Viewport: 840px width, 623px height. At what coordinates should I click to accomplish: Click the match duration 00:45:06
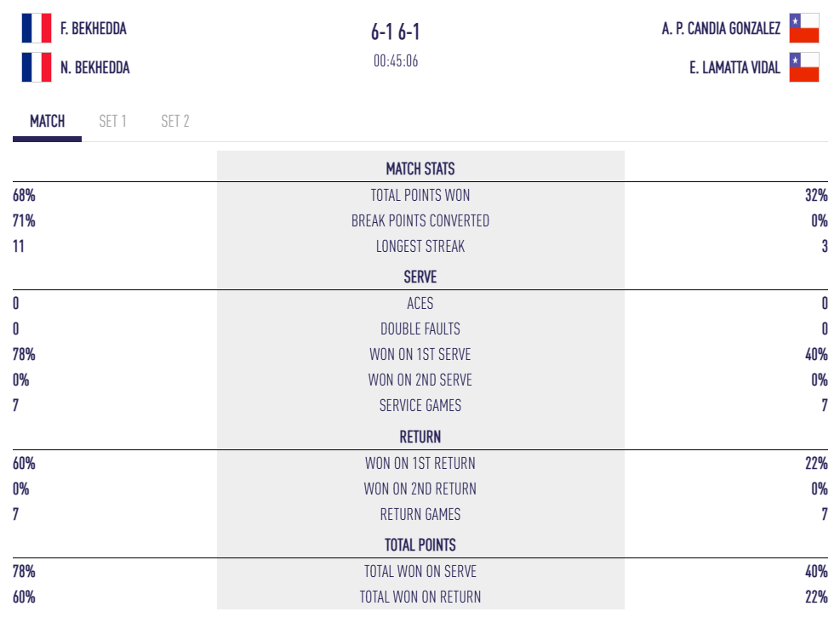coord(396,61)
